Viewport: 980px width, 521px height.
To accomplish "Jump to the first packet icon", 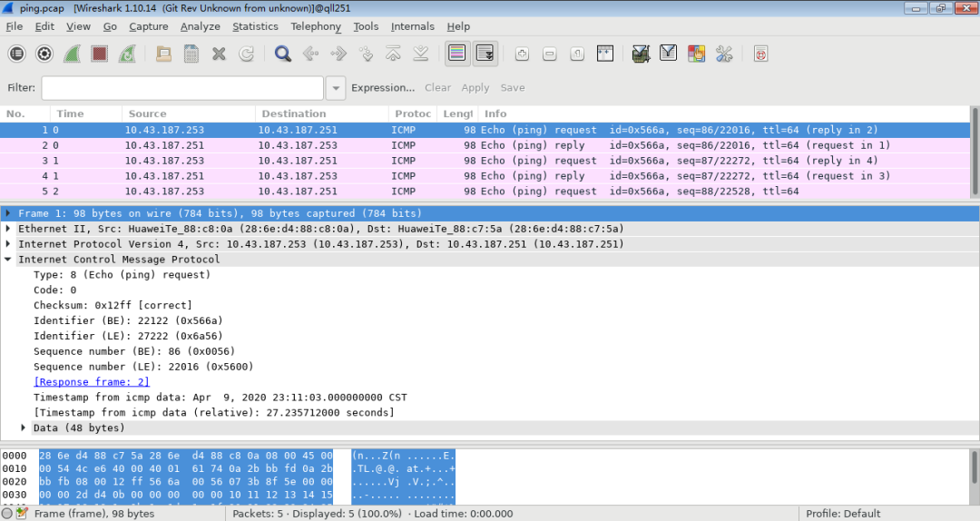I will click(393, 54).
